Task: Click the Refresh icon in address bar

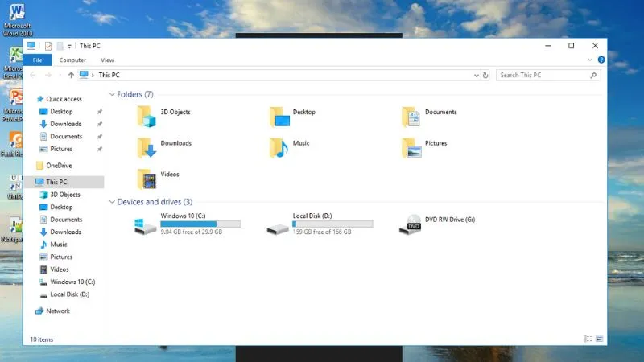Action: click(x=485, y=75)
